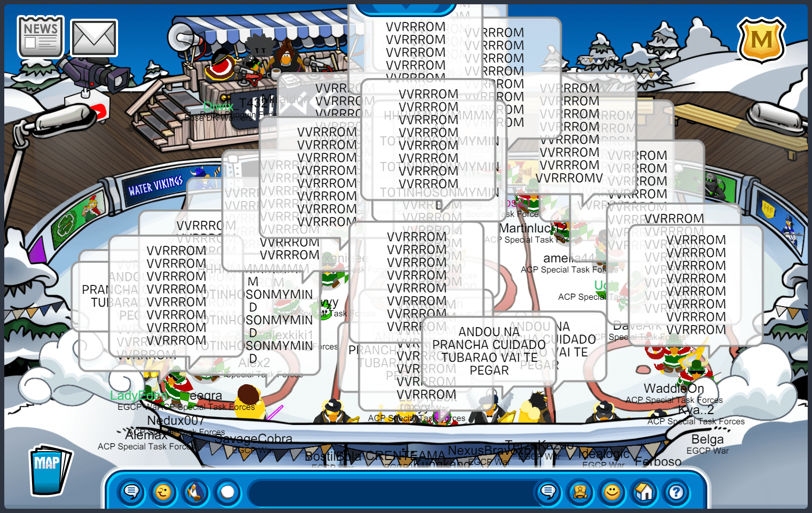Select the penguin named WaddleOn
This screenshot has width=812, height=513.
674,388
